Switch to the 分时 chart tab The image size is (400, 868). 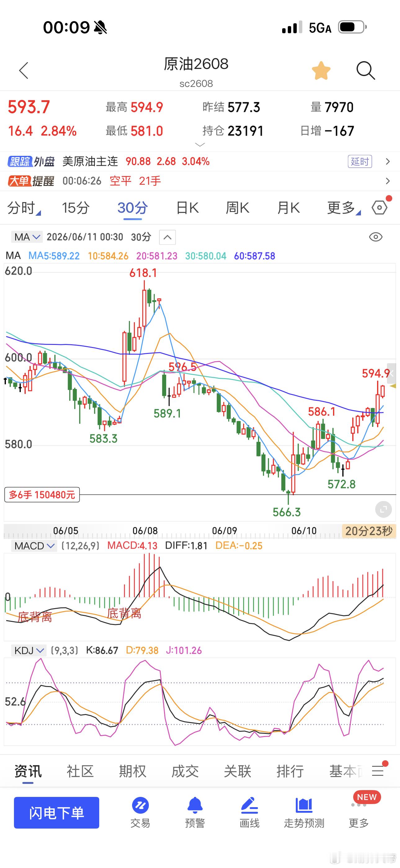coord(24,208)
